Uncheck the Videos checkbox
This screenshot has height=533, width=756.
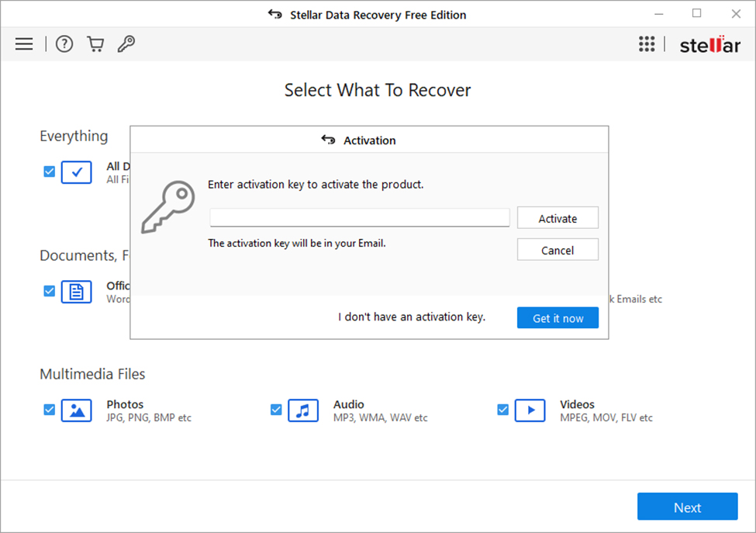(502, 409)
